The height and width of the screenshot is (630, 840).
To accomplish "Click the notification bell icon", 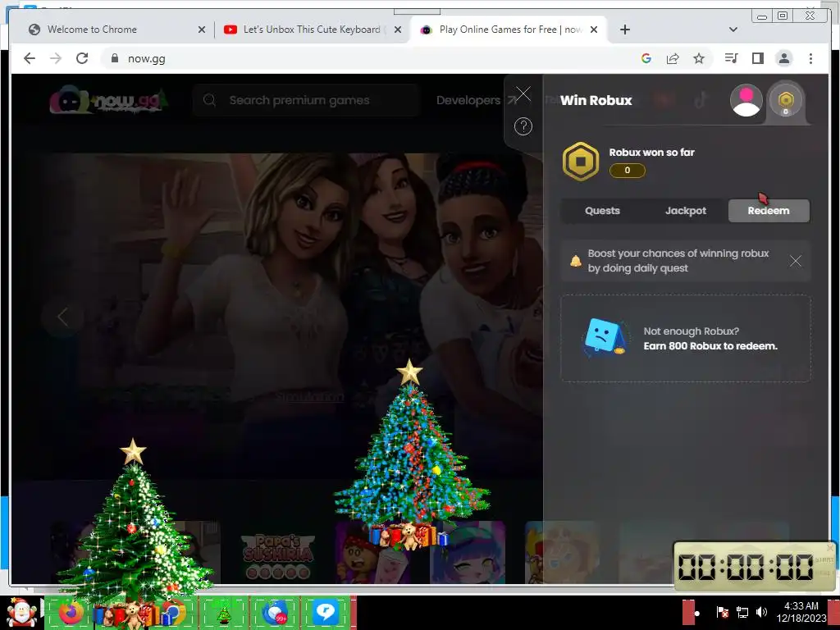I will click(575, 261).
